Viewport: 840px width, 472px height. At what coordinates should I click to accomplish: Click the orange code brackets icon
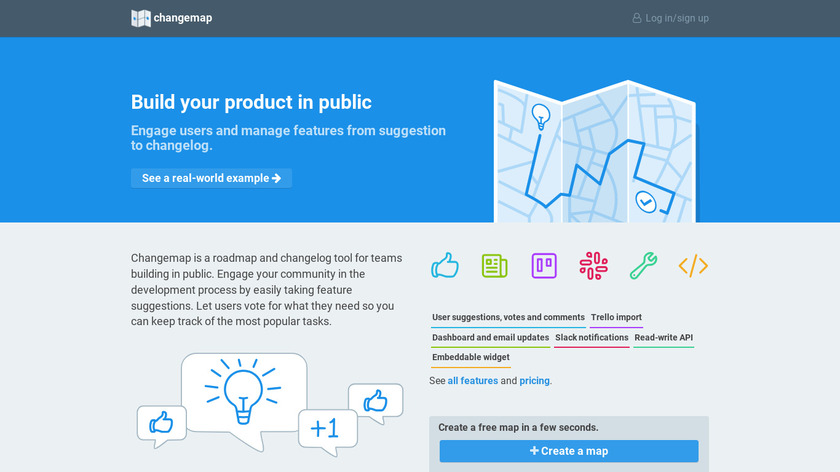(x=693, y=265)
